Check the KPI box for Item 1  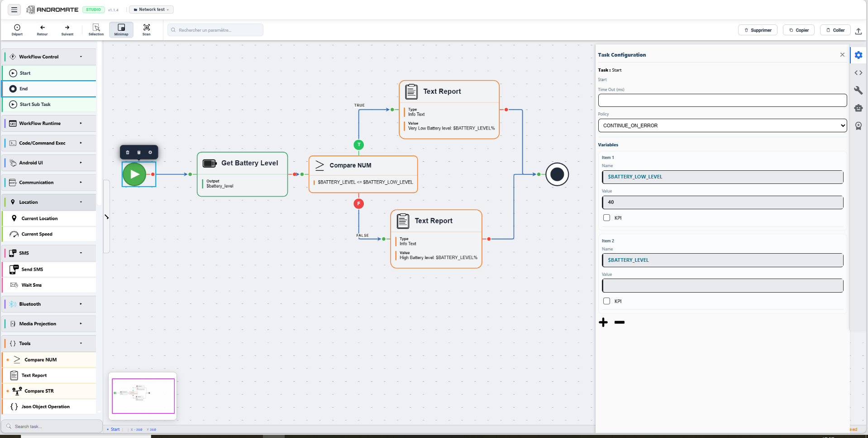click(607, 218)
